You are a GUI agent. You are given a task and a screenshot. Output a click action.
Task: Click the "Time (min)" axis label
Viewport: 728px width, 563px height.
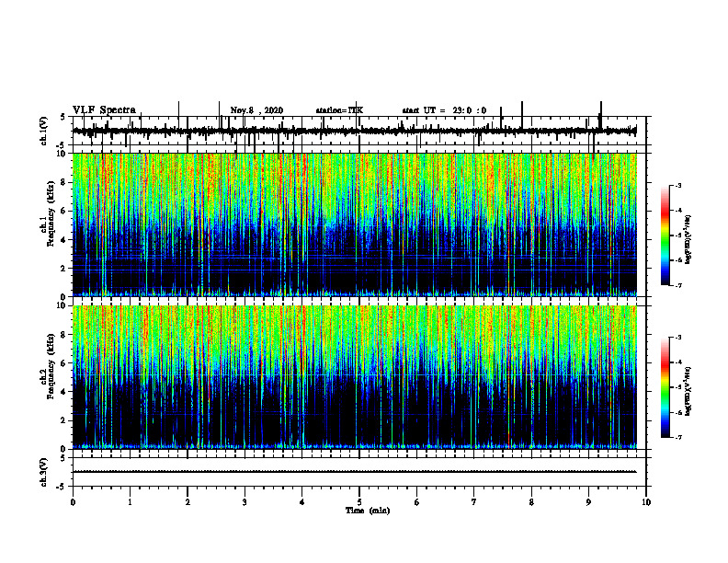pos(368,511)
